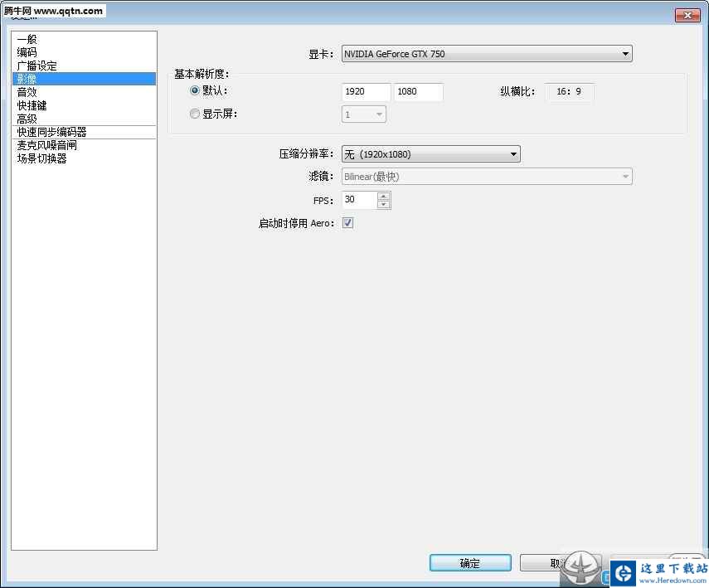Screen dimensions: 709x588
Task: Click the 确定 button
Action: click(x=469, y=563)
